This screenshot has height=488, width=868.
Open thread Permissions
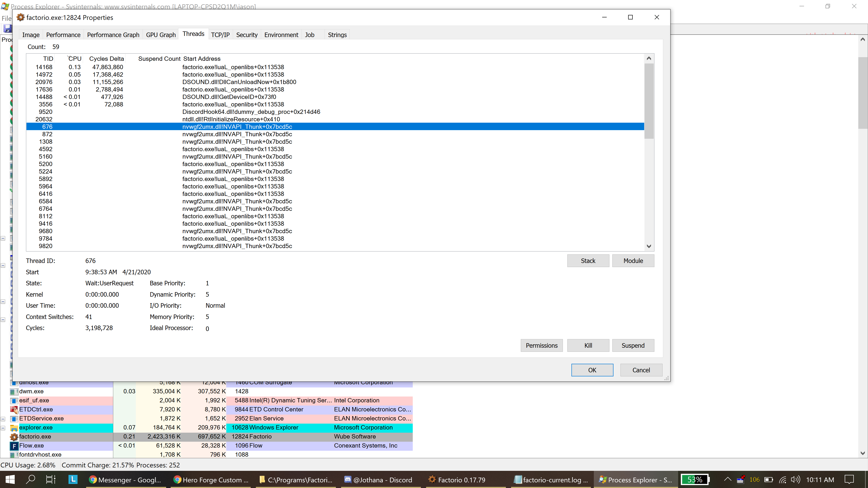pos(542,345)
